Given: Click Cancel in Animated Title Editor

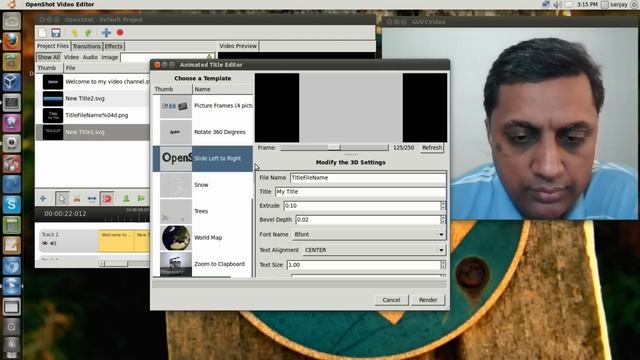Looking at the screenshot, I should (391, 300).
